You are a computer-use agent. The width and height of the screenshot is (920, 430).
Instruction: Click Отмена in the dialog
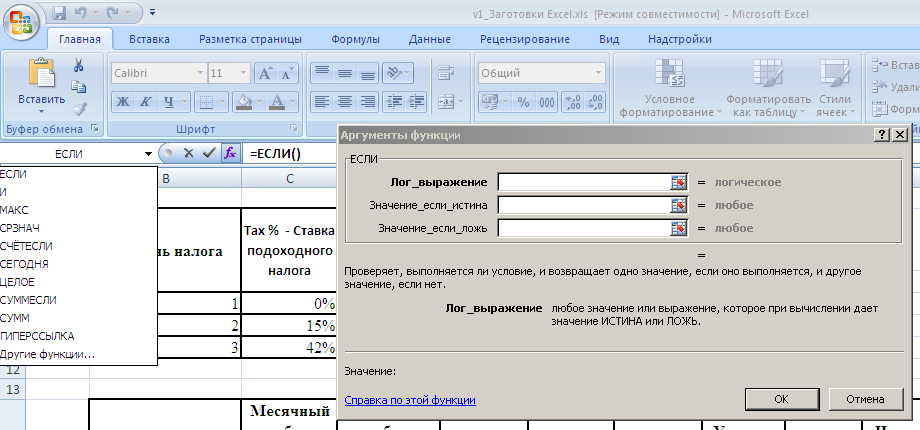pyautogui.click(x=865, y=399)
